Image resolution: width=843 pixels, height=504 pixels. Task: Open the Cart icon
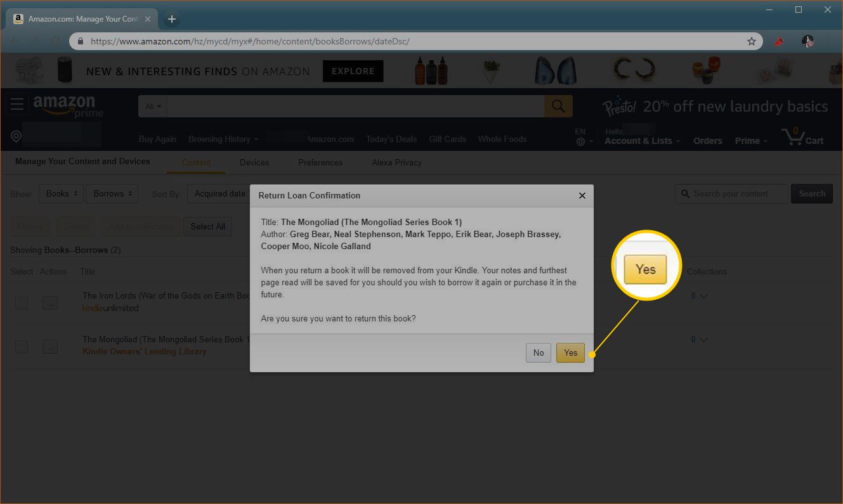803,137
